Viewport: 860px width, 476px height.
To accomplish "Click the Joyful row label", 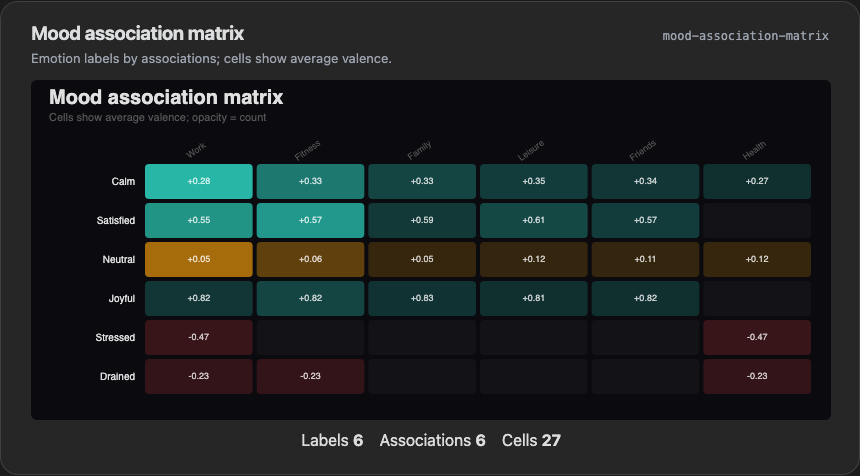I will [x=122, y=299].
